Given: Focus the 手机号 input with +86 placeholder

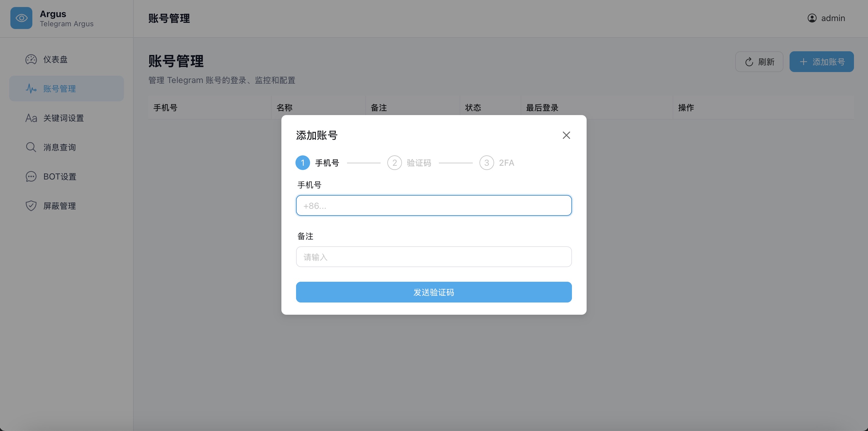Looking at the screenshot, I should coord(434,205).
